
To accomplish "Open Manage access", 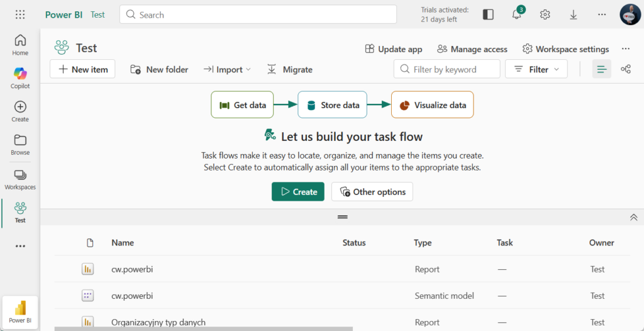I will tap(472, 49).
